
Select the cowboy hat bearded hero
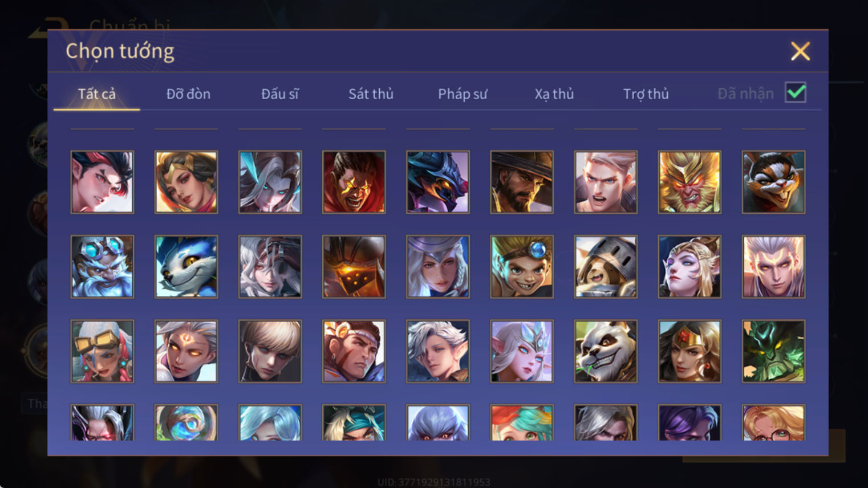click(522, 182)
